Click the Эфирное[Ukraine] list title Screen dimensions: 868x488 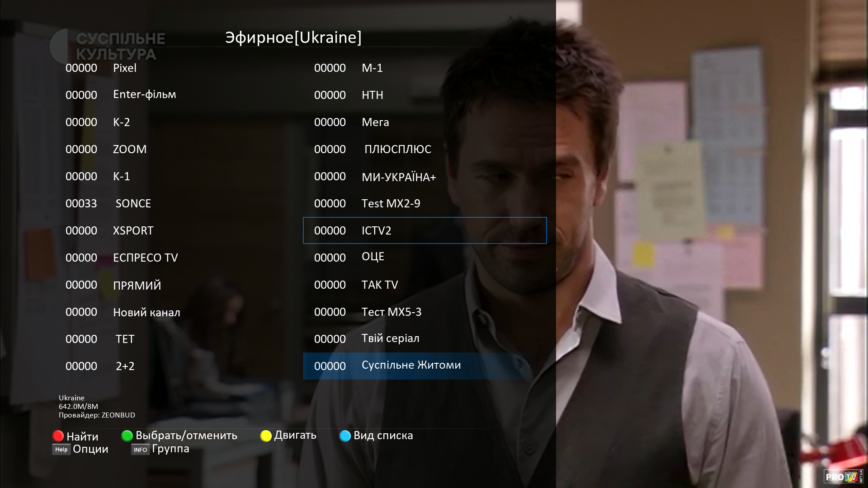pos(293,38)
